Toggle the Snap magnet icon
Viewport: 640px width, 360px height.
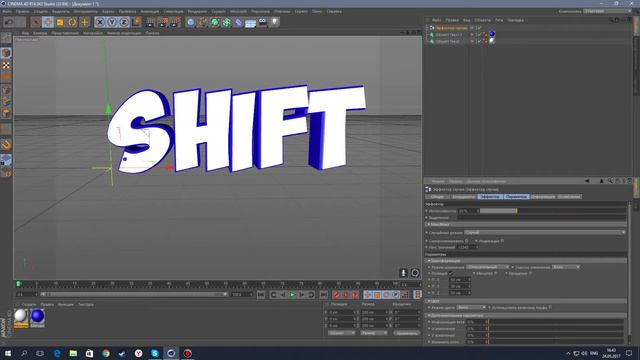(6, 144)
